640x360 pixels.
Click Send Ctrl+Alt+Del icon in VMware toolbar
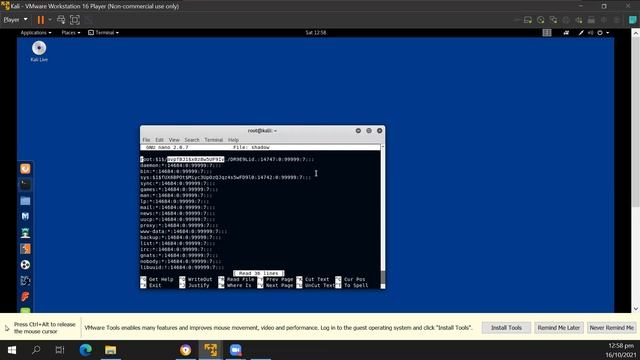pyautogui.click(x=61, y=20)
